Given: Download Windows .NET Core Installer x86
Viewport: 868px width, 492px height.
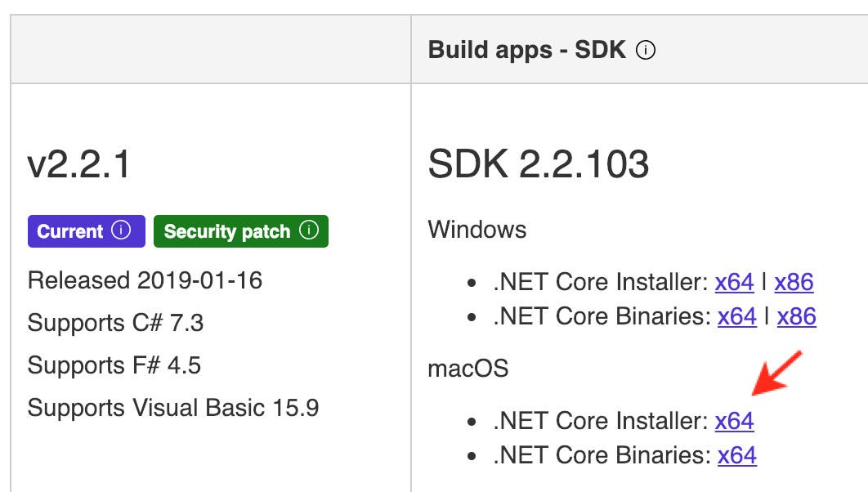Looking at the screenshot, I should (x=794, y=282).
